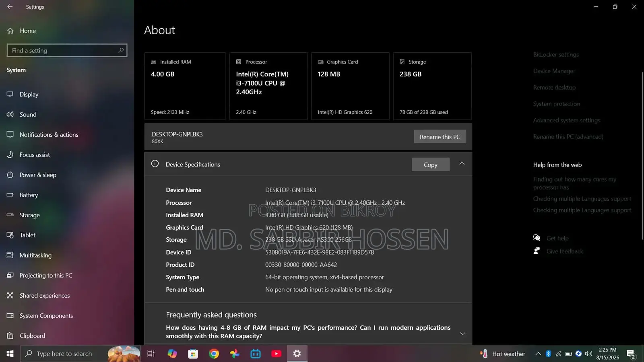Show hidden system tray icons
This screenshot has width=644, height=362.
coord(538,354)
